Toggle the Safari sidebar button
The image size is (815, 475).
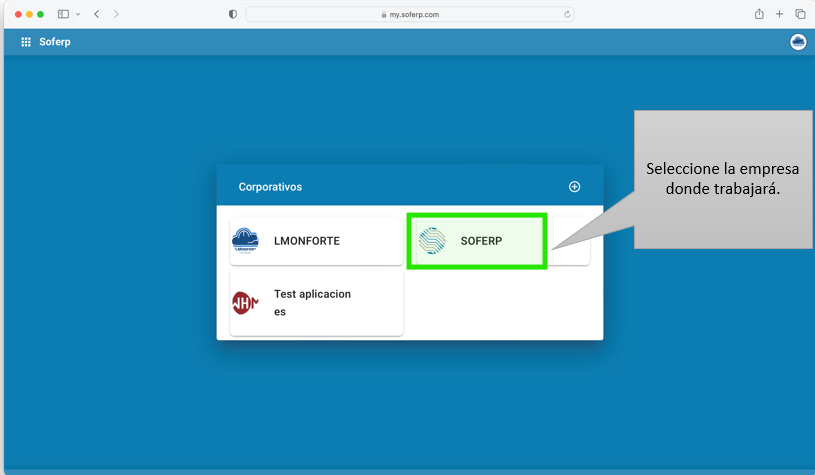pos(63,15)
